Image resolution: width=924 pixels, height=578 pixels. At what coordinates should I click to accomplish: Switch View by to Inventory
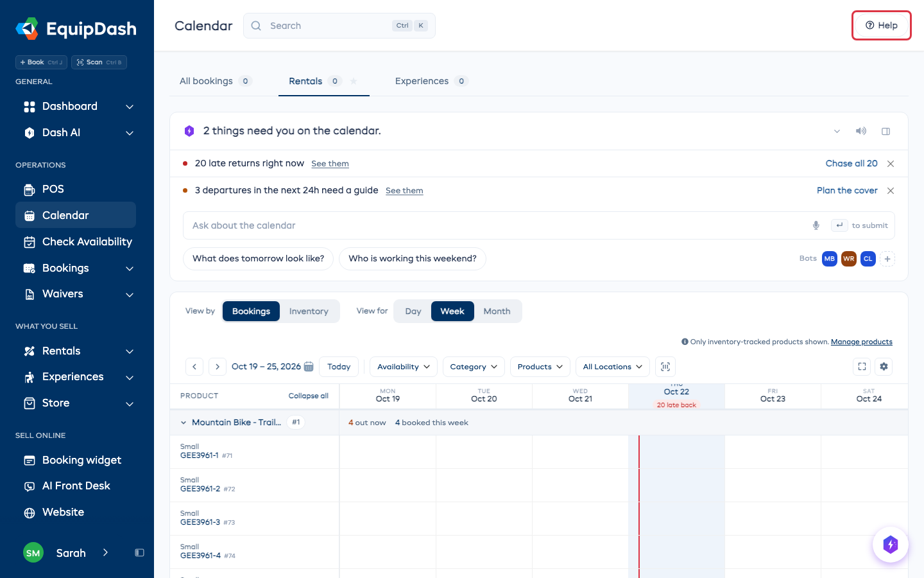click(x=309, y=311)
